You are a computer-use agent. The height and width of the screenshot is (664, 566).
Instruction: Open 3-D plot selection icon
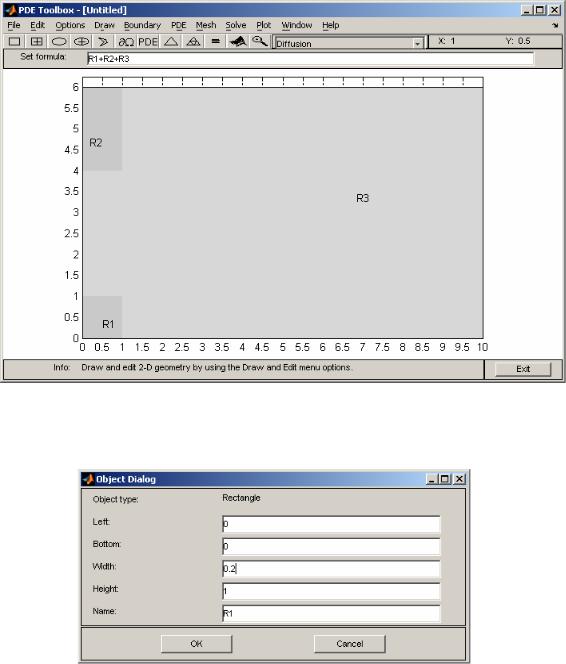point(237,42)
